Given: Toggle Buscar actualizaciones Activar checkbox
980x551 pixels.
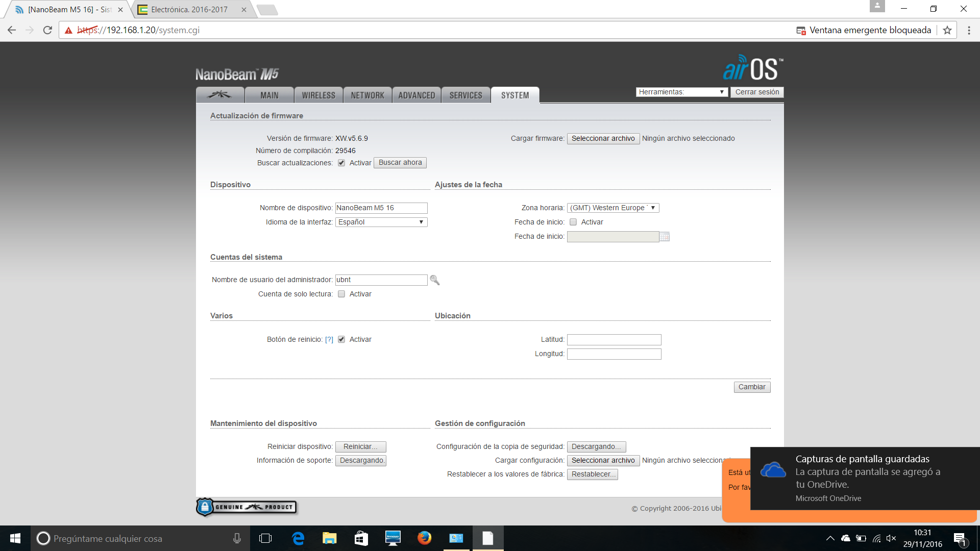Looking at the screenshot, I should point(341,163).
